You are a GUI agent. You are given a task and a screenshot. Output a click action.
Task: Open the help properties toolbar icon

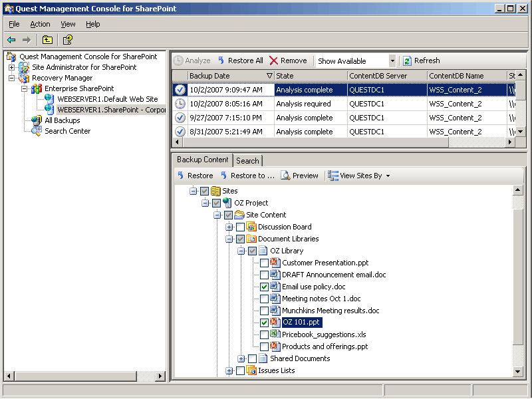click(x=68, y=40)
